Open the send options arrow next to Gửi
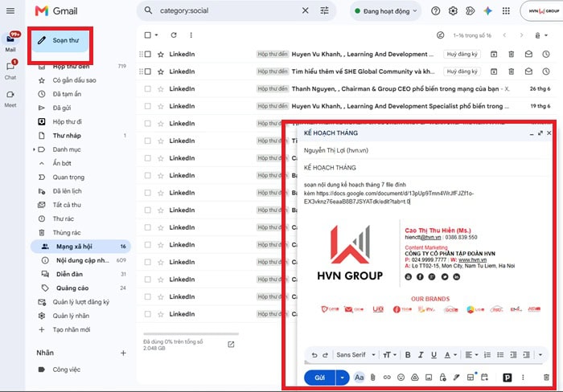 [x=343, y=378]
